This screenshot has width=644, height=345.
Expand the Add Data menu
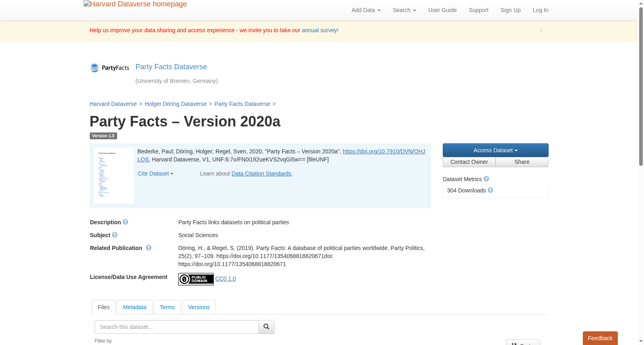coord(366,10)
